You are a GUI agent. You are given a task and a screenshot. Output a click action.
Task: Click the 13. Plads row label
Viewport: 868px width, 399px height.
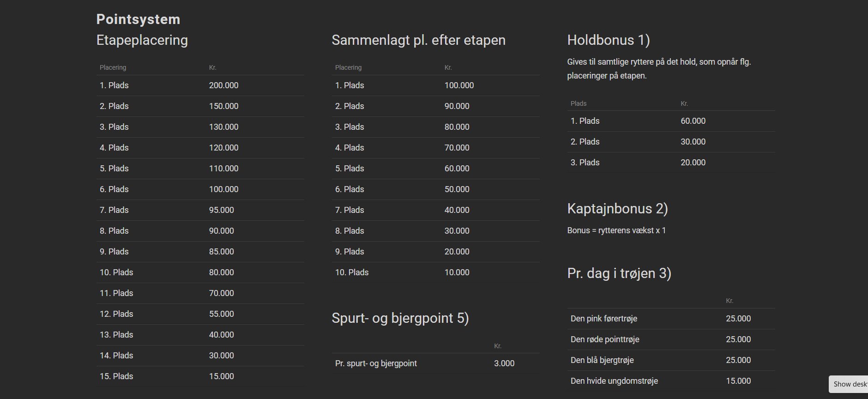coord(116,335)
